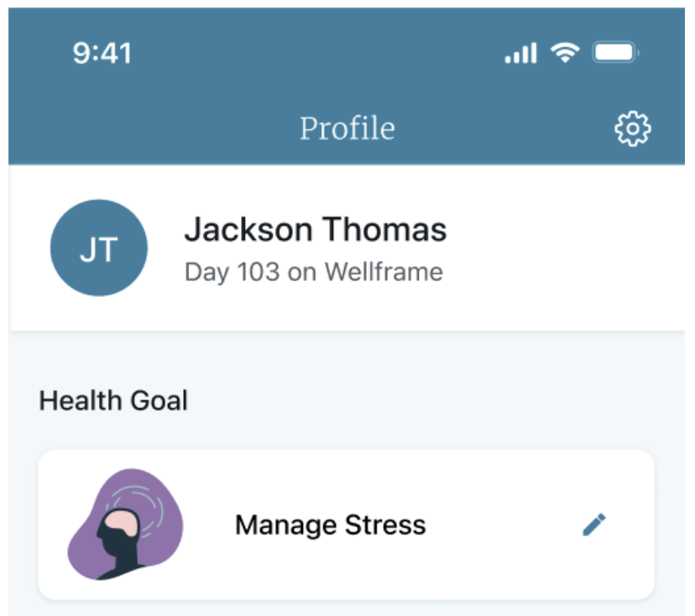Select the Jackson Thomas name
This screenshot has width=695, height=616.
[x=316, y=229]
